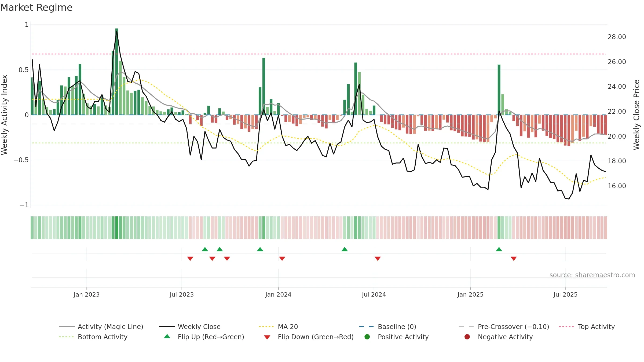The height and width of the screenshot is (362, 644).
Task: Click the second red flip-down triangle in 2023
Action: (212, 258)
